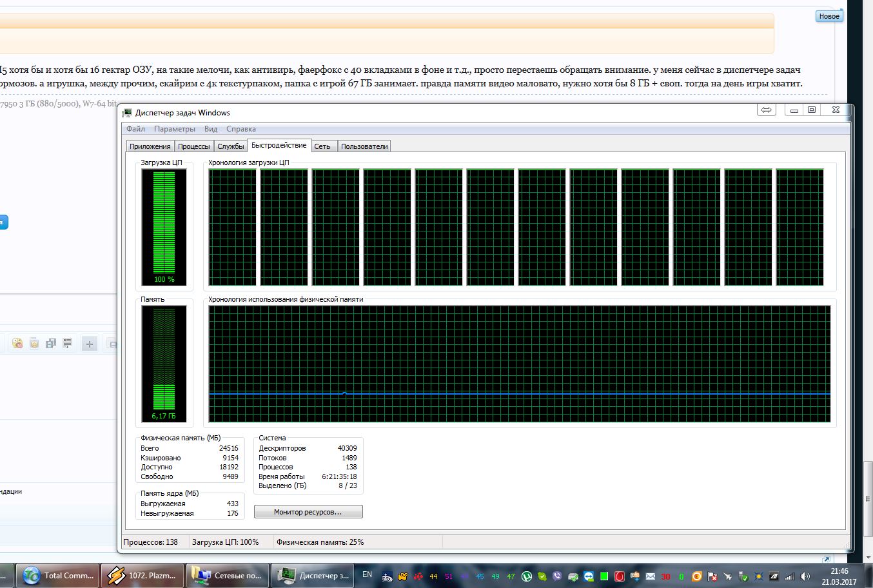Click the plus icon in forum toolbar
The width and height of the screenshot is (873, 588).
pos(89,344)
